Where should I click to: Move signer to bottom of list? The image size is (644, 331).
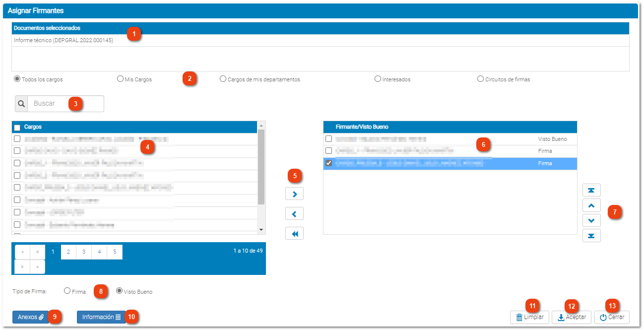pos(591,236)
